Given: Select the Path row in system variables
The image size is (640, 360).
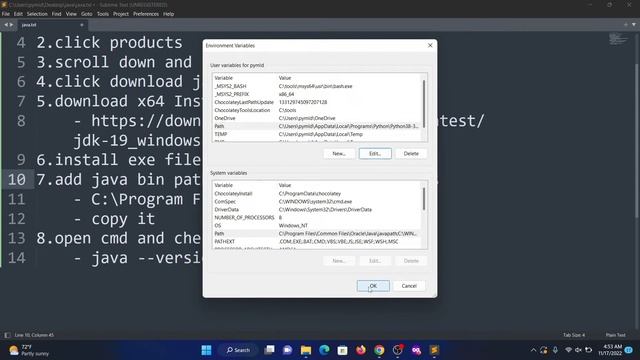Looking at the screenshot, I should pos(317,233).
